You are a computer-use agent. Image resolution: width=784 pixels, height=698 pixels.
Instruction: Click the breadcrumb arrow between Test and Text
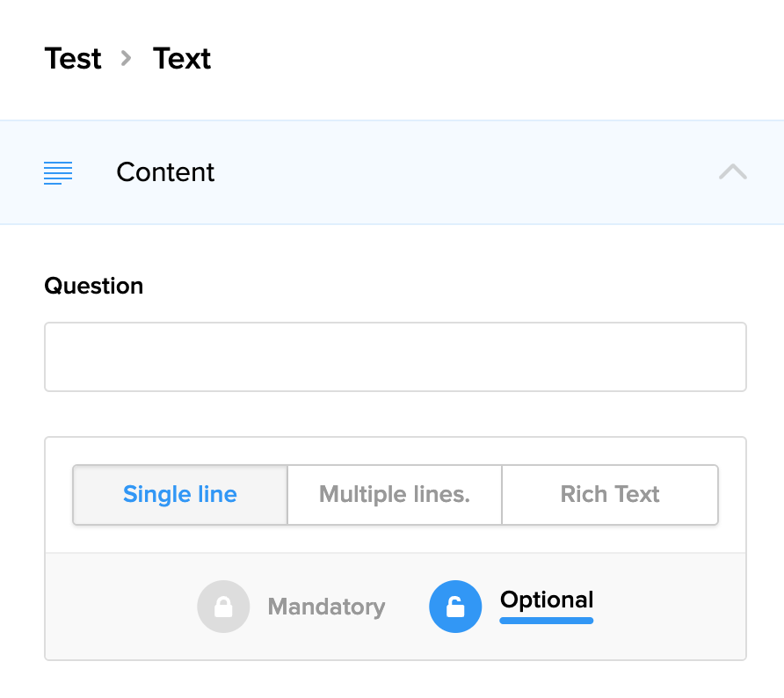pyautogui.click(x=127, y=59)
